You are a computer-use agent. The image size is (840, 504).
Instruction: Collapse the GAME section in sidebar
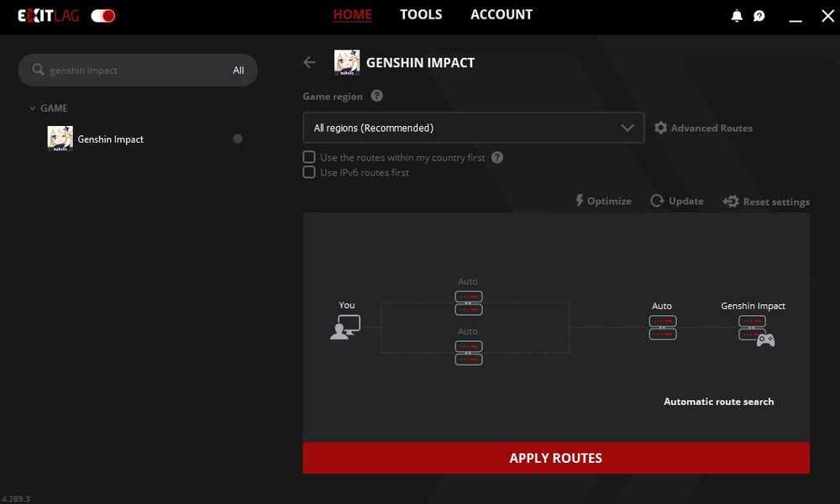pos(33,108)
